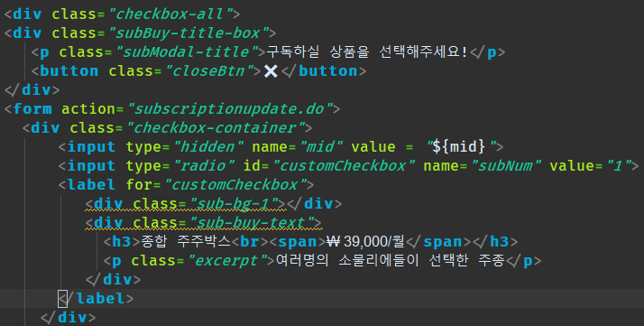Click the ✕ character inside the button tag
This screenshot has width=644, height=326.
point(271,71)
